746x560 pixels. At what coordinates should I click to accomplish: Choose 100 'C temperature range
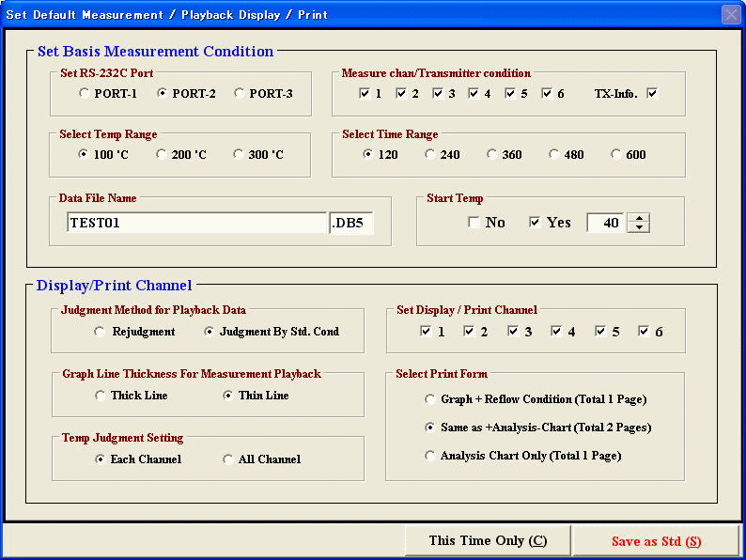pos(84,154)
